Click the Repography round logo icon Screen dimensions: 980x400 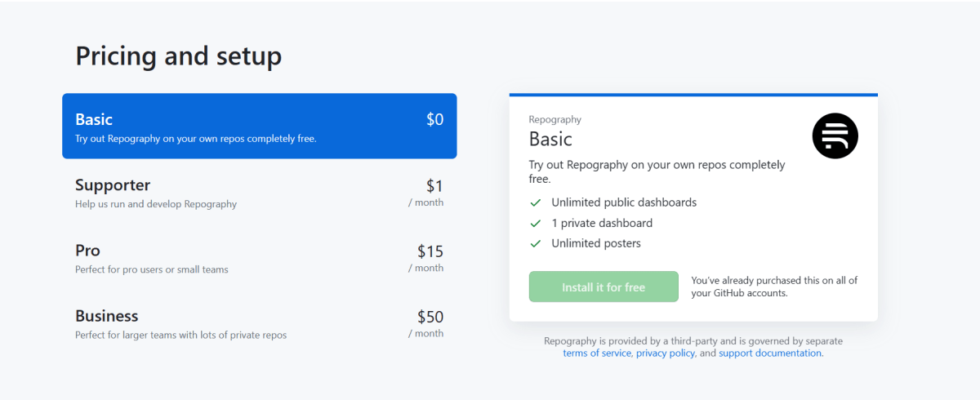[835, 136]
